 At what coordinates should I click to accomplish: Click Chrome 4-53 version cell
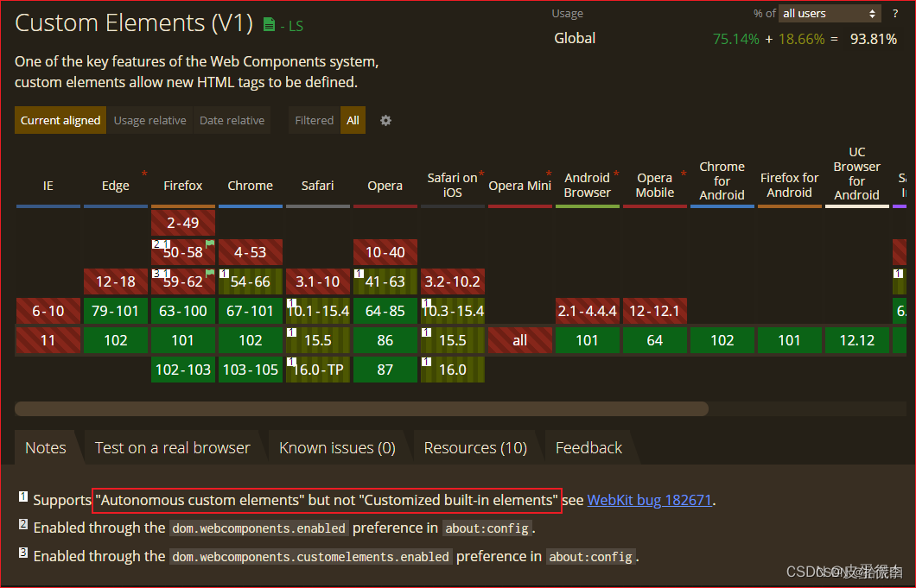pos(250,252)
